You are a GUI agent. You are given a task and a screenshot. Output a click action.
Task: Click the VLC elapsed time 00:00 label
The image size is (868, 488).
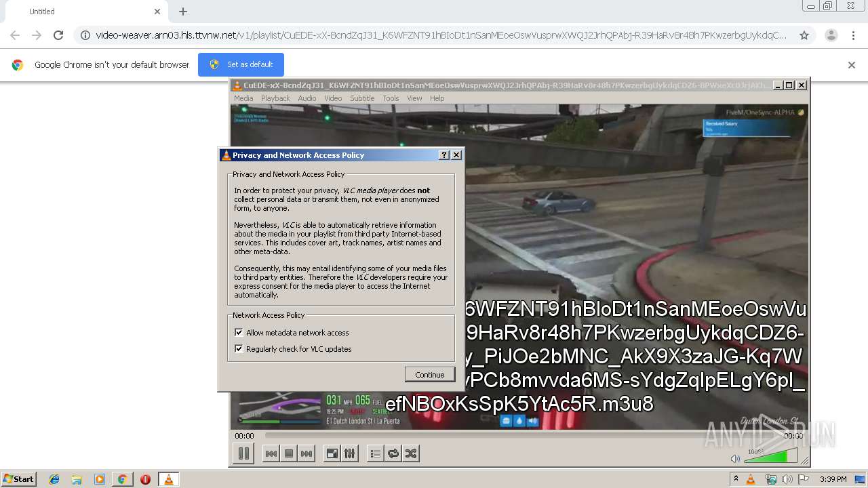click(244, 436)
